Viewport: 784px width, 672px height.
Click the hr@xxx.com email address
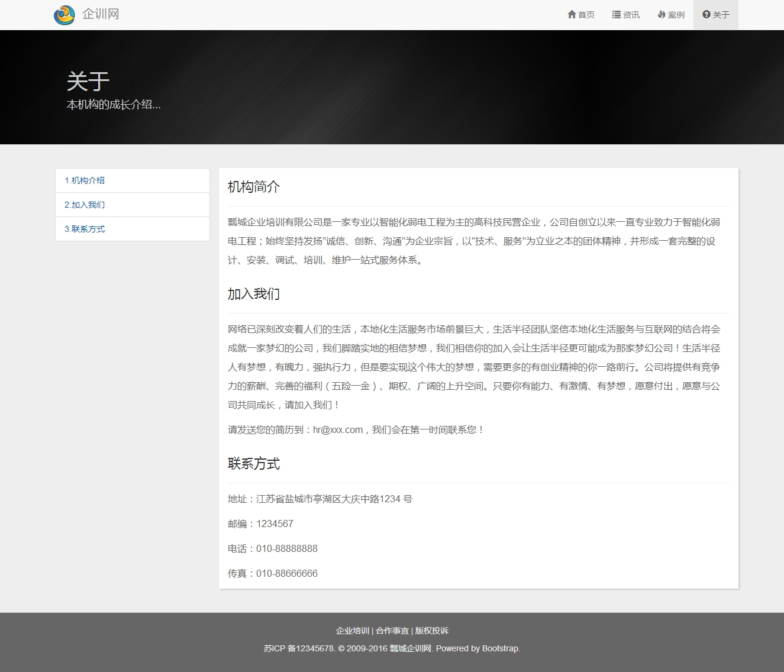(338, 430)
